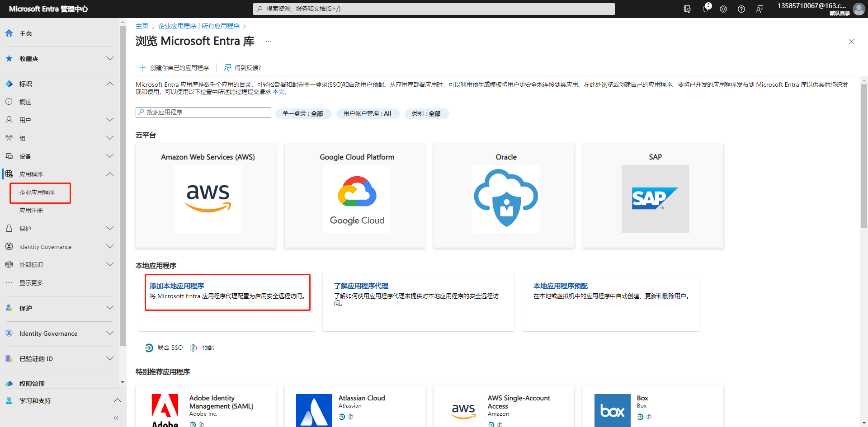Open the Identity Governance icon
868x427 pixels.
[x=9, y=246]
